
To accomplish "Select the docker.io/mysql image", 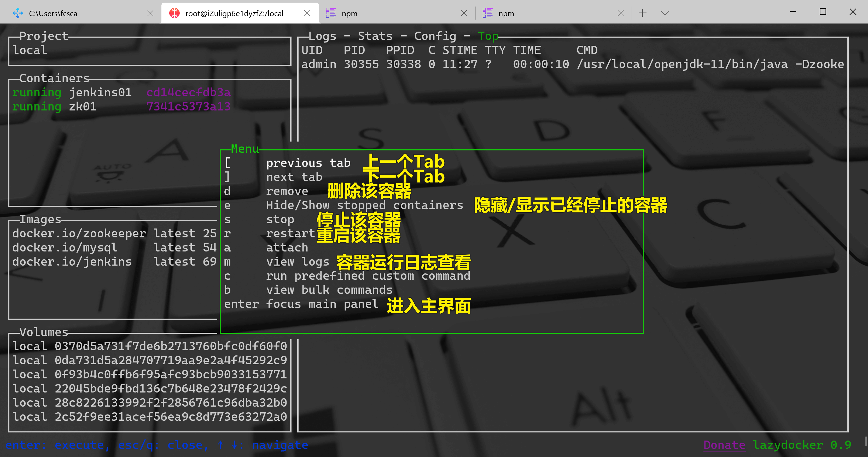I will pos(65,248).
